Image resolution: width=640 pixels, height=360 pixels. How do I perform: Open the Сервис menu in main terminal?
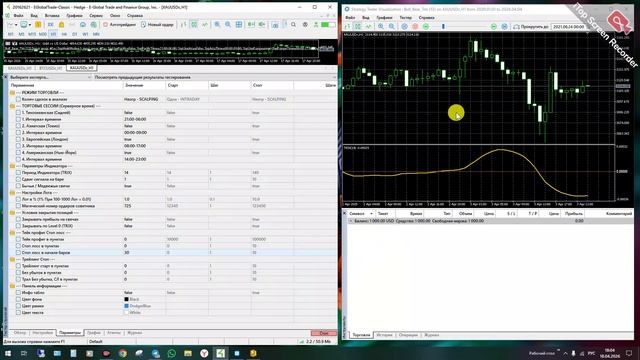pos(96,16)
